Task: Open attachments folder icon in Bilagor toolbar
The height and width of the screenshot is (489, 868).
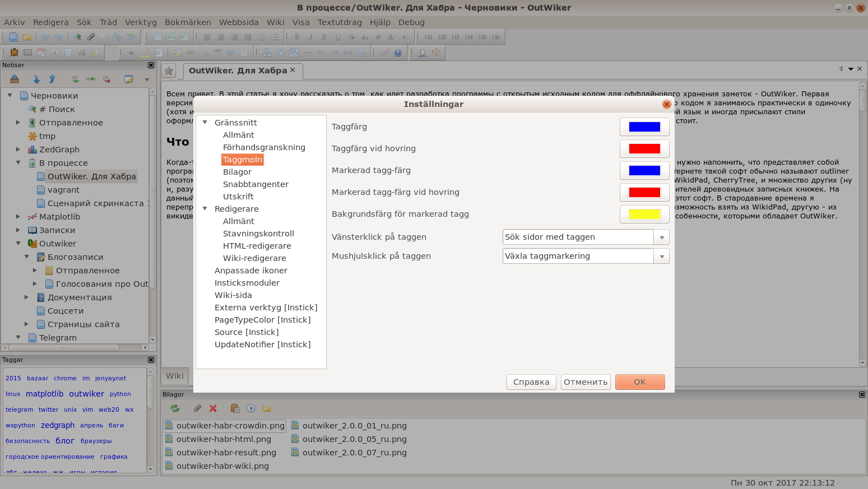Action: [267, 408]
